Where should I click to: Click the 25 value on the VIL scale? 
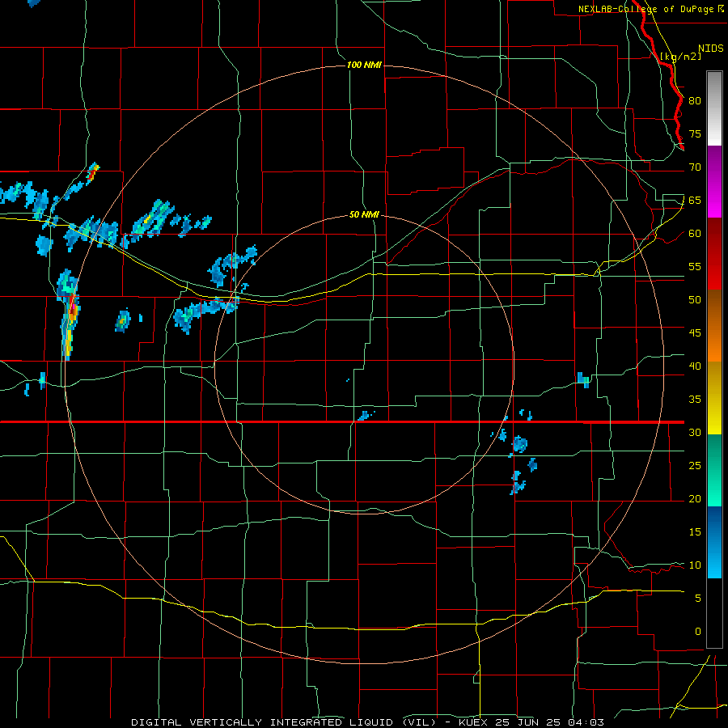tap(695, 465)
